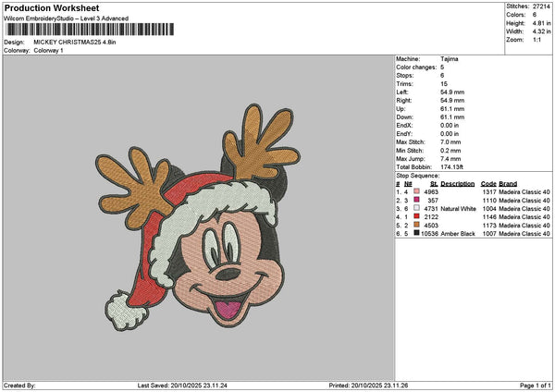Click 'Wilcom EmbroideryStudio – Level 3 Advanced' text
555x392 pixels.
click(x=67, y=18)
